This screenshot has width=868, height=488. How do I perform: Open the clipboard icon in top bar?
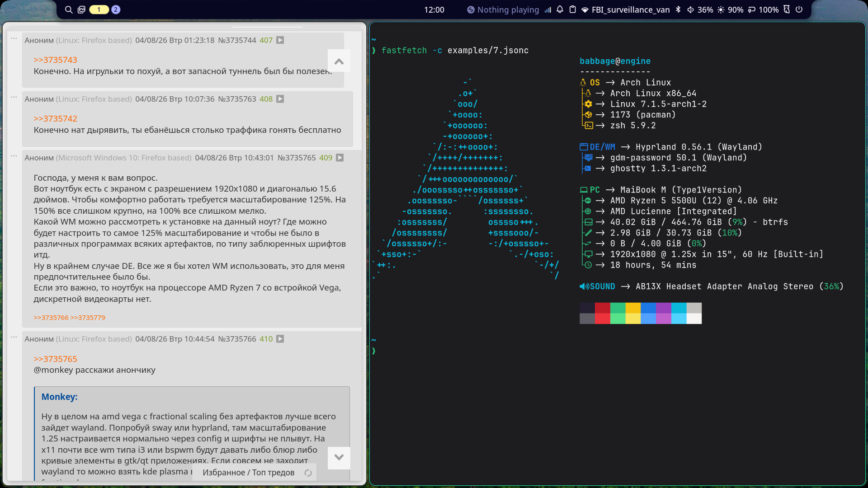(572, 9)
